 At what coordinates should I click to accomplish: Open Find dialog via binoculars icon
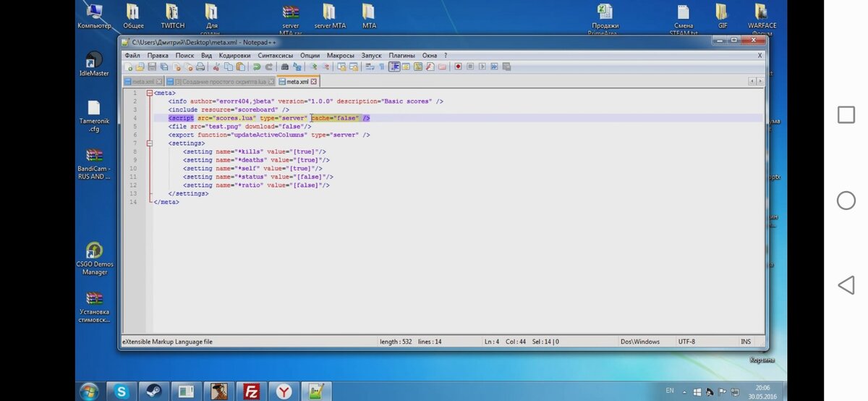(285, 67)
